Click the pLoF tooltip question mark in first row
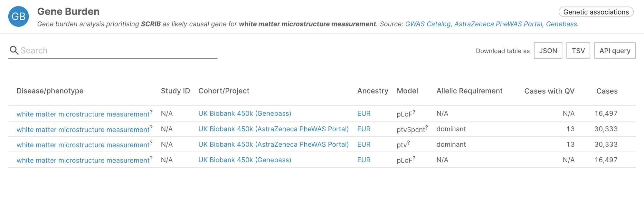The image size is (644, 198). tap(414, 112)
